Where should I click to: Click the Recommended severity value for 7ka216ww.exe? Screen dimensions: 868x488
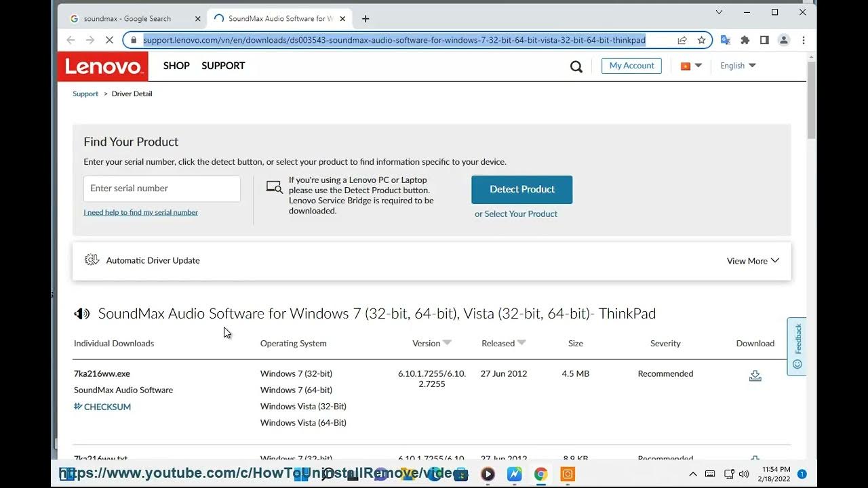point(665,374)
